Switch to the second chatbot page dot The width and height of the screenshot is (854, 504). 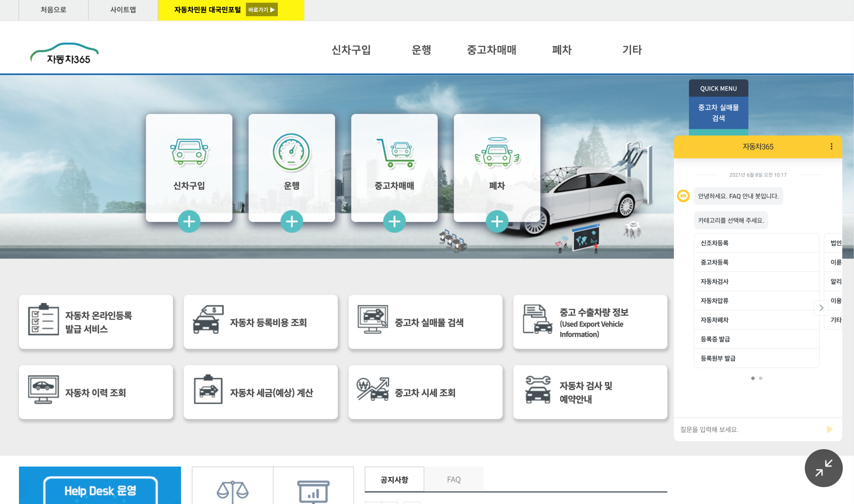761,378
